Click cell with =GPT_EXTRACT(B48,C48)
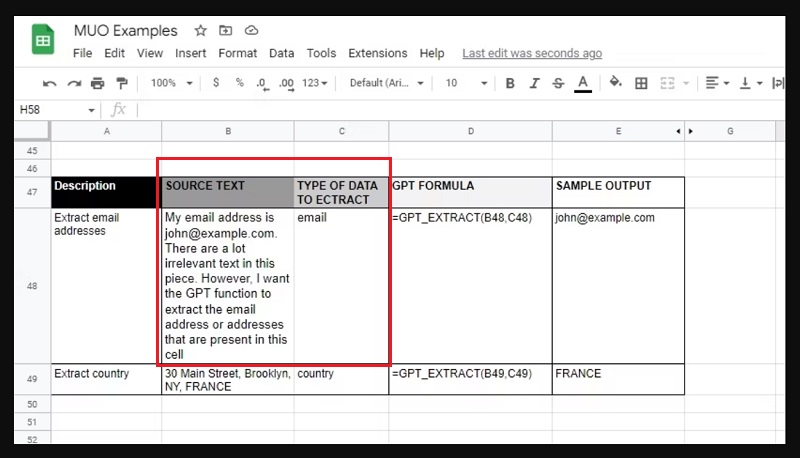 click(470, 286)
